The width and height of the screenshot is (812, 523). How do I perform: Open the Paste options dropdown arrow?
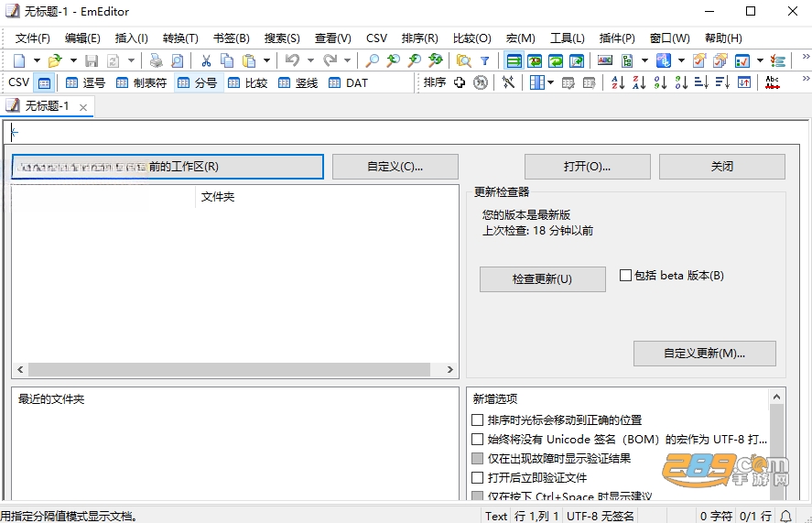click(x=266, y=60)
